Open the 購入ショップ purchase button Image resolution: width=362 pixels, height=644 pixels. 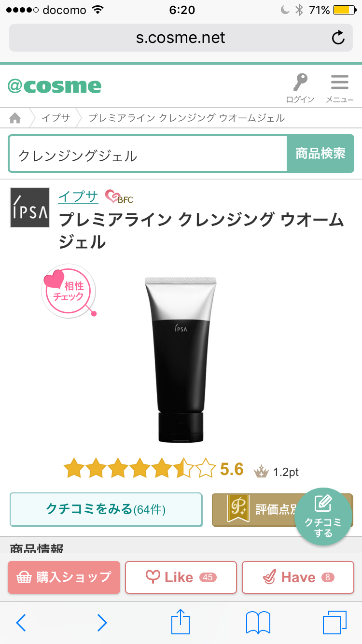pos(64,577)
